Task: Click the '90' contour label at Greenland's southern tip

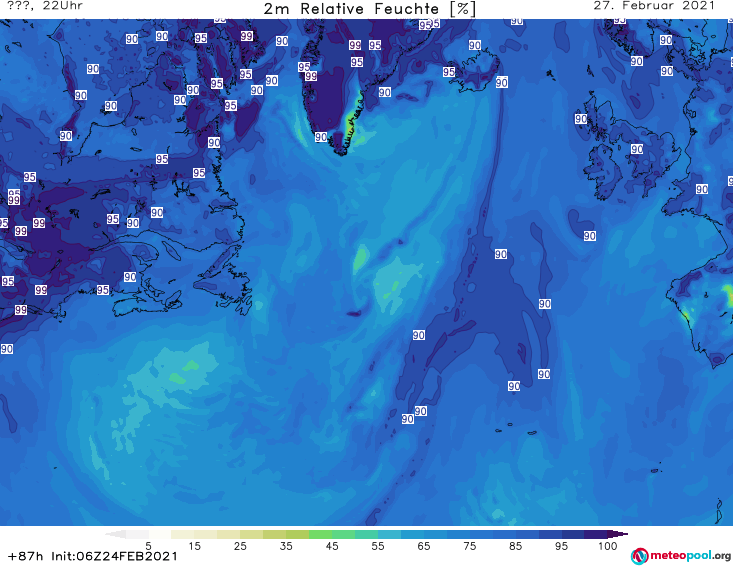Action: 321,137
